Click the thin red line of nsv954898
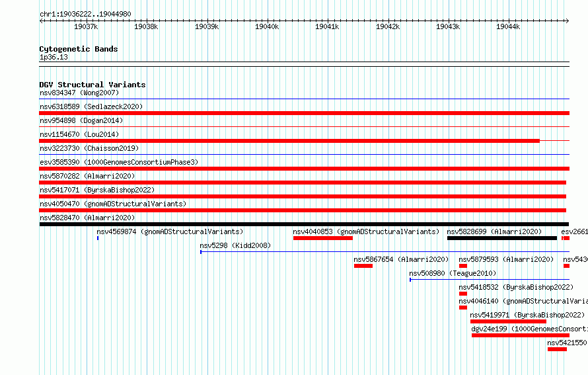The height and width of the screenshot is (375, 588). point(304,127)
